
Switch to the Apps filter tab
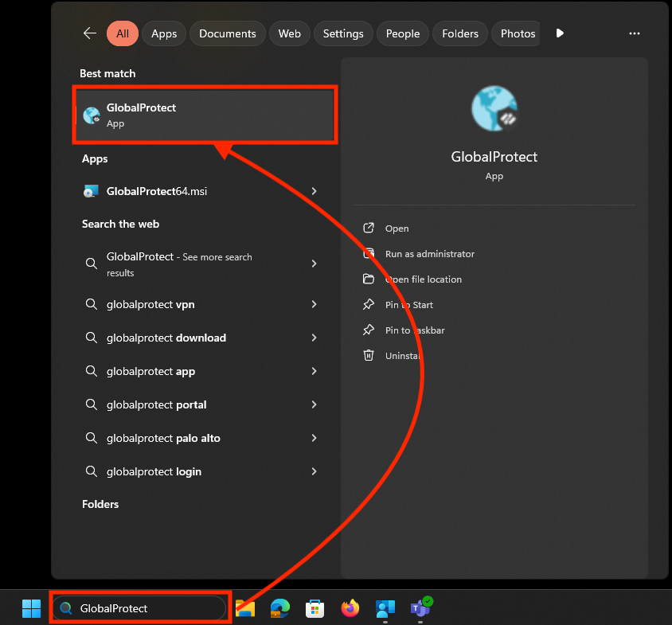(164, 33)
